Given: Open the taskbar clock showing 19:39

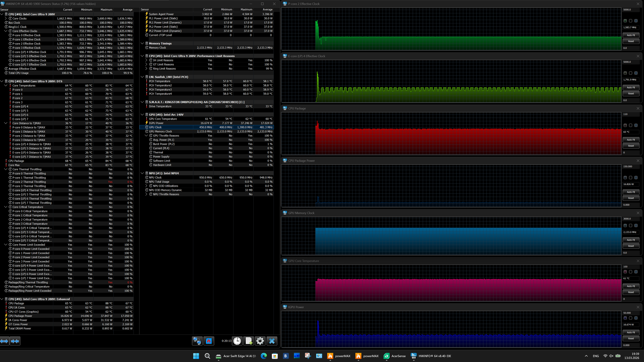Looking at the screenshot, I should [x=632, y=356].
